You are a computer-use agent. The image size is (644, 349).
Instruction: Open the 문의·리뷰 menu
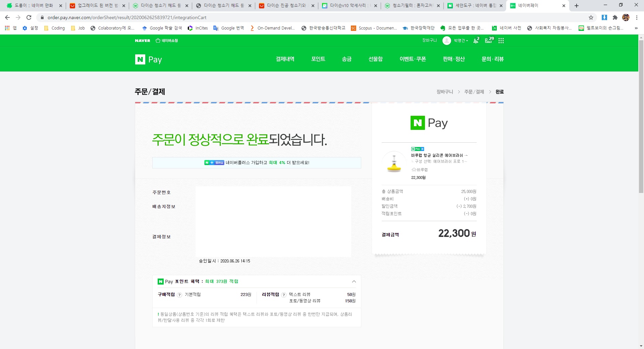point(493,59)
